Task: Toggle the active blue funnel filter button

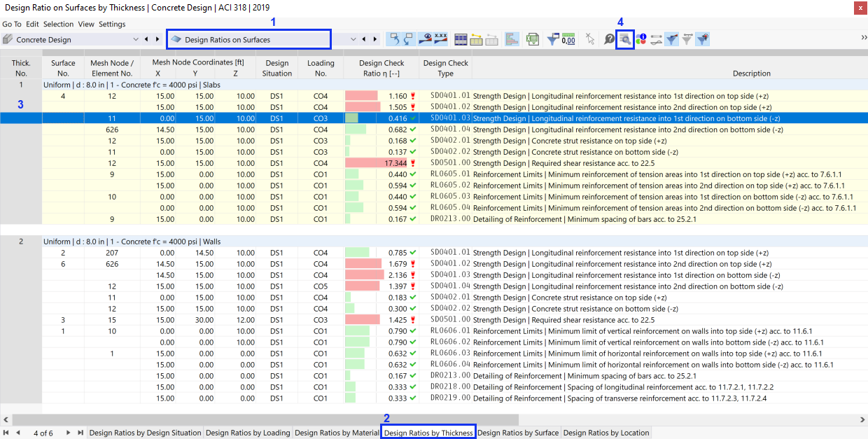Action: coord(671,40)
